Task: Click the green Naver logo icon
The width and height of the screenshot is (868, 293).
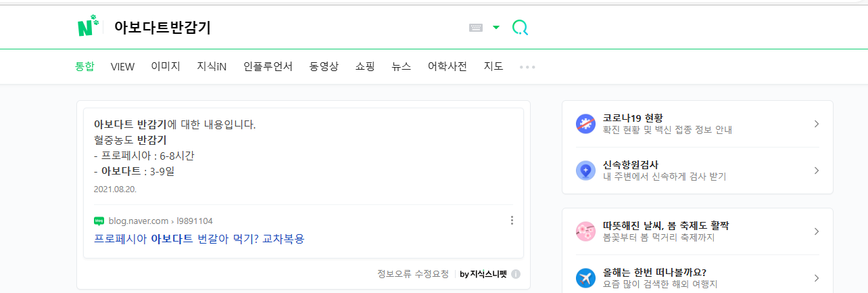Action: coord(88,27)
